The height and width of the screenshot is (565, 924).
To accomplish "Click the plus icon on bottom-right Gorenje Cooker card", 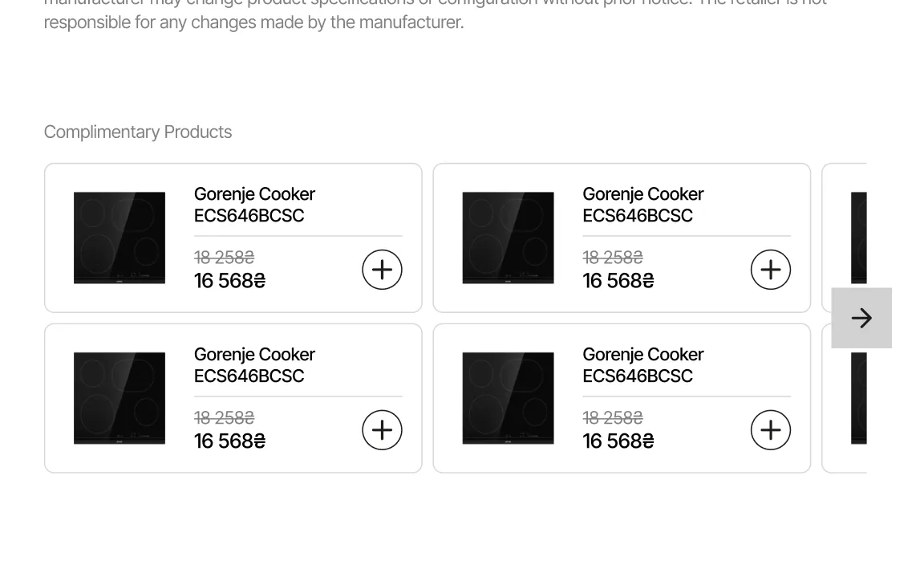I will [x=770, y=429].
